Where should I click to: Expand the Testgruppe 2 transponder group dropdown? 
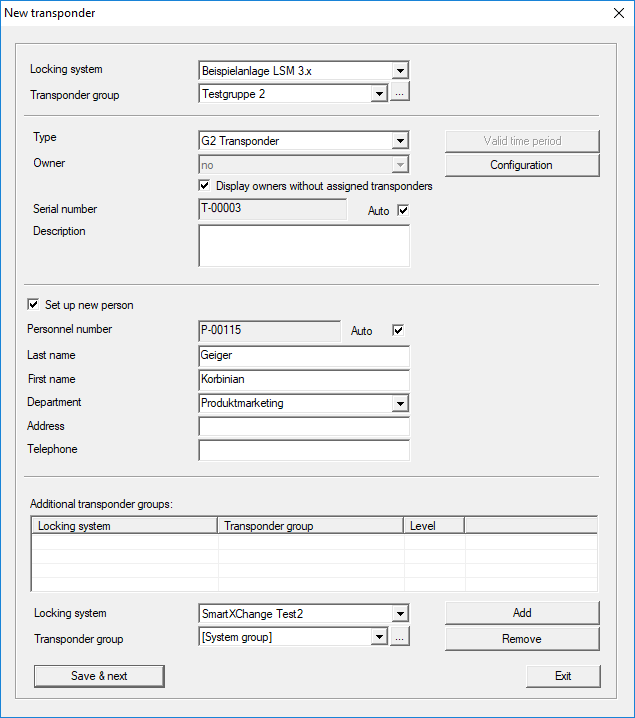pyautogui.click(x=379, y=94)
